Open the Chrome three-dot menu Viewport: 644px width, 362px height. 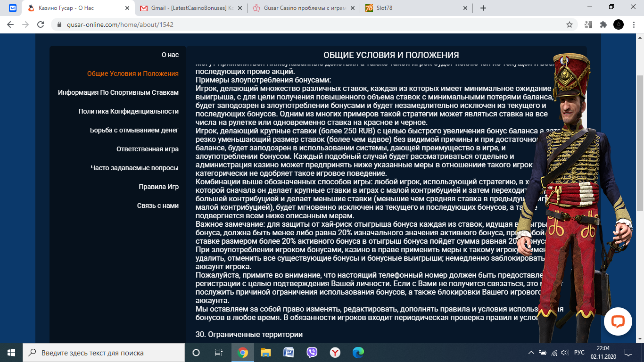pos(633,25)
